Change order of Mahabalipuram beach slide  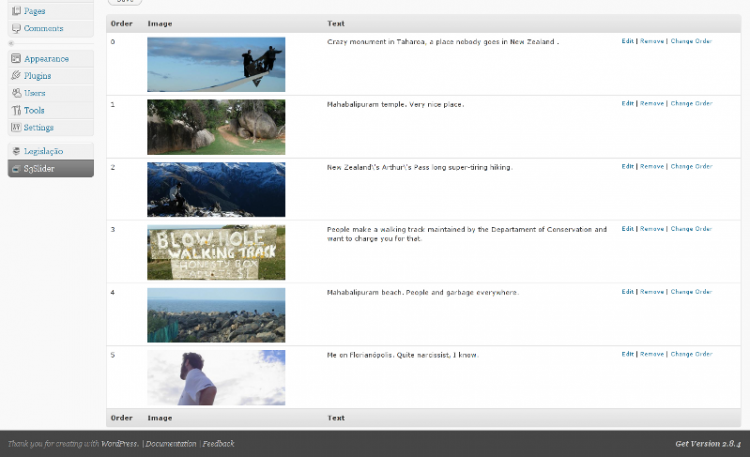point(691,292)
